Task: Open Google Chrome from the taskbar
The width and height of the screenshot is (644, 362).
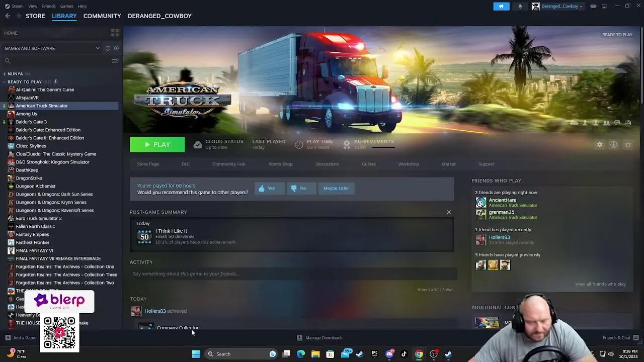Action: click(x=419, y=354)
